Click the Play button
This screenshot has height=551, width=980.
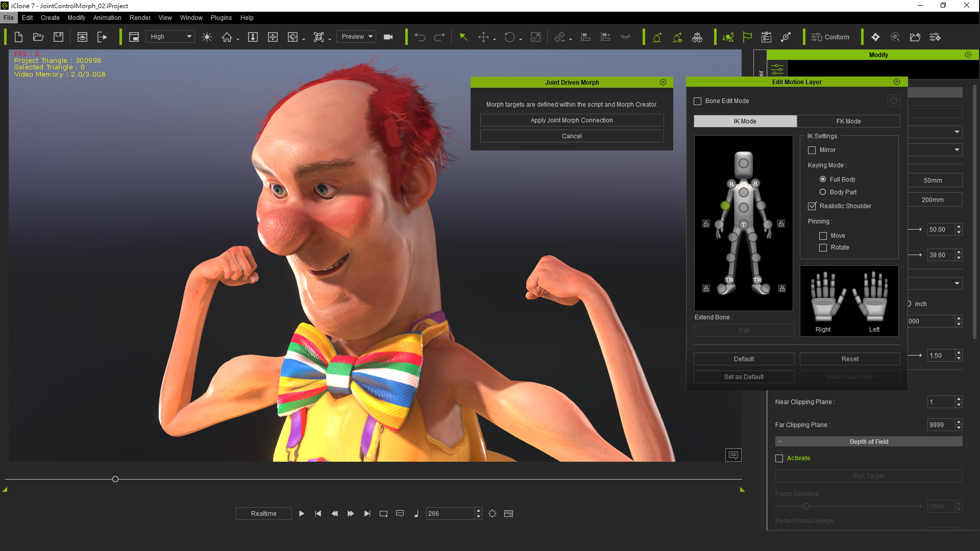301,514
